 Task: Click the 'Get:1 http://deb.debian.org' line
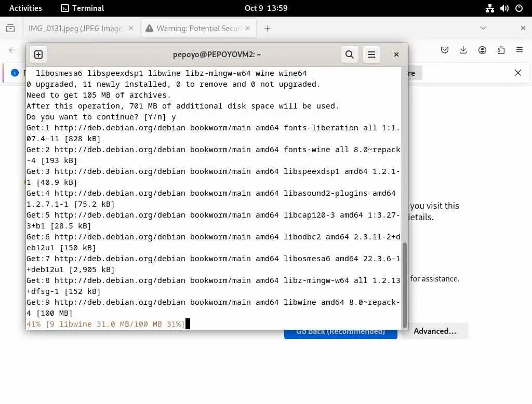point(213,133)
